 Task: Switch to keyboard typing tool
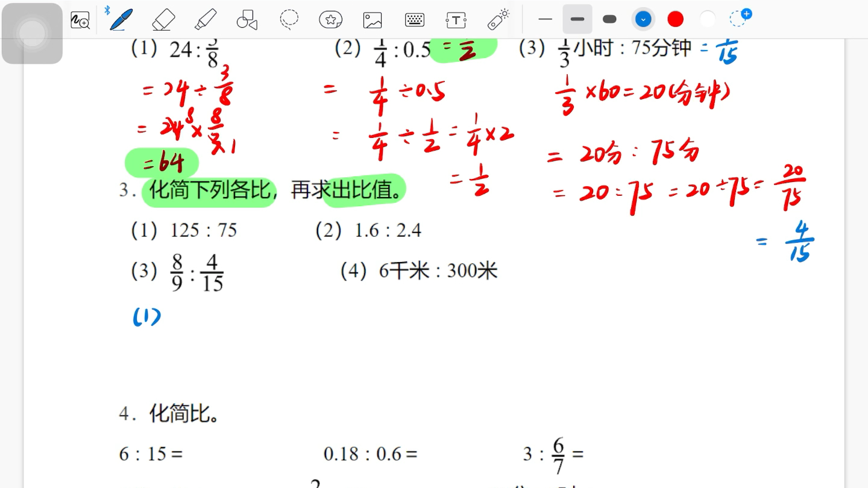tap(415, 20)
